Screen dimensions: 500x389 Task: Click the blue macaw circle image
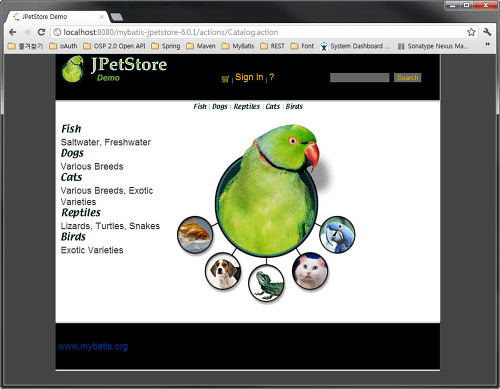point(337,235)
